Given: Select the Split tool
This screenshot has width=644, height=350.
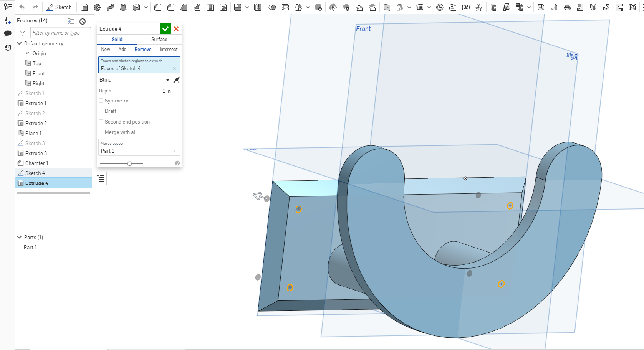Looking at the screenshot, I should pos(285,7).
